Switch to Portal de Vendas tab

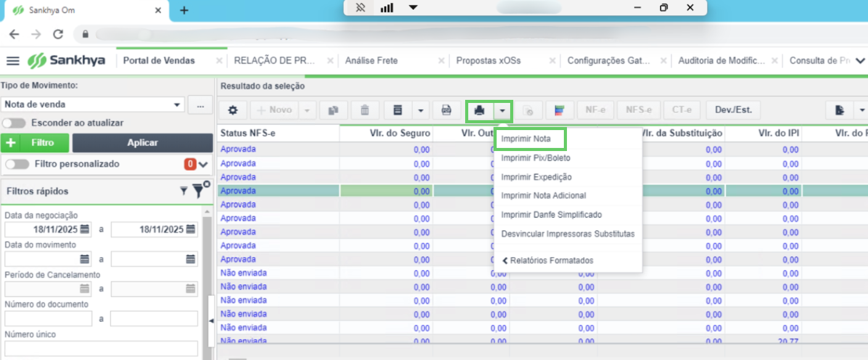pyautogui.click(x=159, y=60)
